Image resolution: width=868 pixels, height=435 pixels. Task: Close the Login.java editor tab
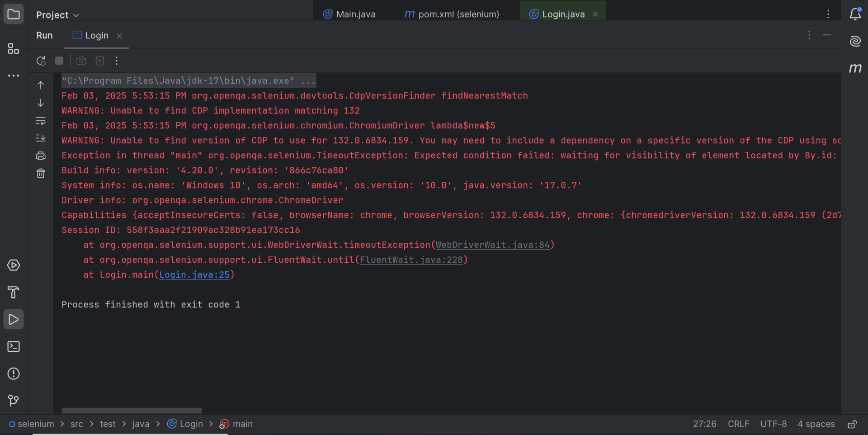tap(596, 14)
